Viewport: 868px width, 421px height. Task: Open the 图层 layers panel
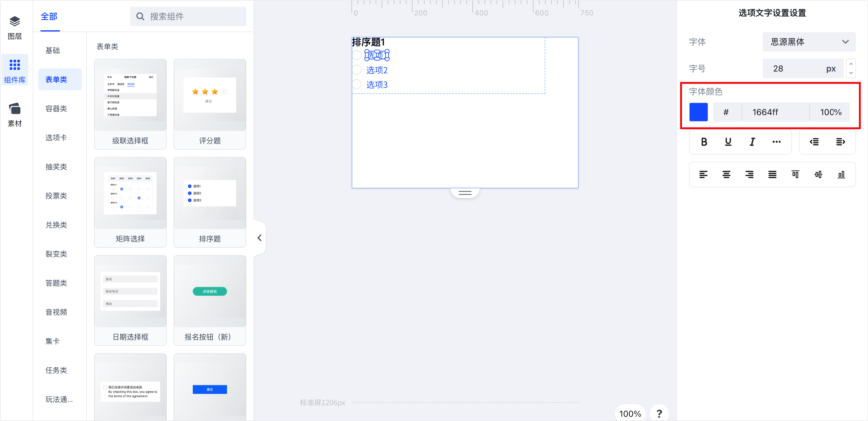15,28
